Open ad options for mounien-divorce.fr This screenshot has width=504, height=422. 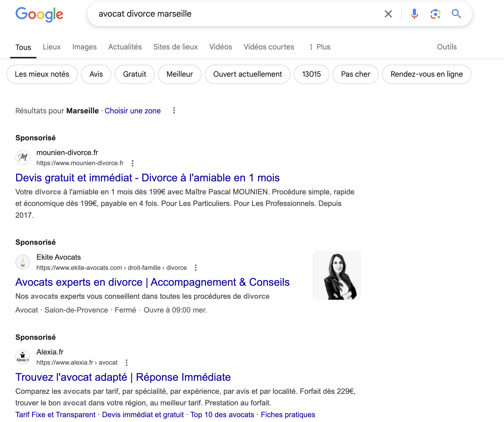pos(132,163)
